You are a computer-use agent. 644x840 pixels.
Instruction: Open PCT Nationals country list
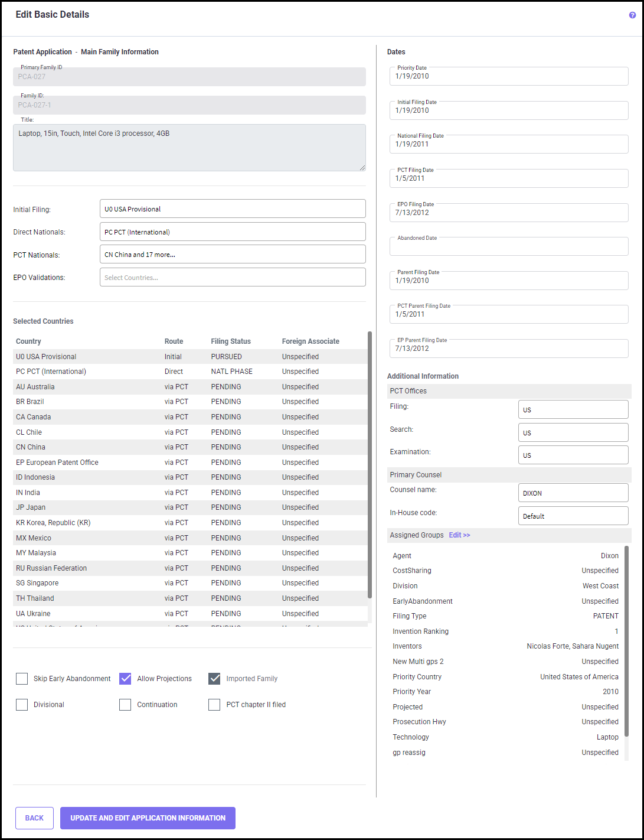click(x=233, y=255)
